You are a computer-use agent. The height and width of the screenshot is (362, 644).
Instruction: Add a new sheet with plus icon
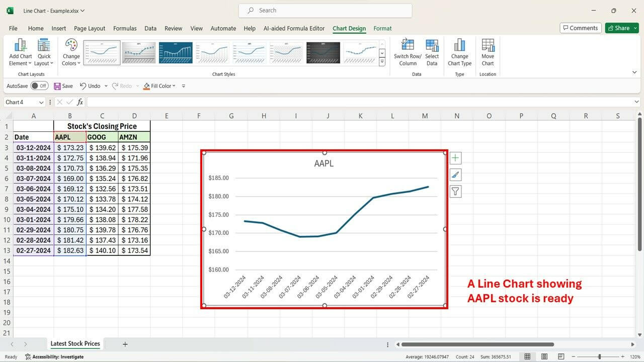point(125,344)
